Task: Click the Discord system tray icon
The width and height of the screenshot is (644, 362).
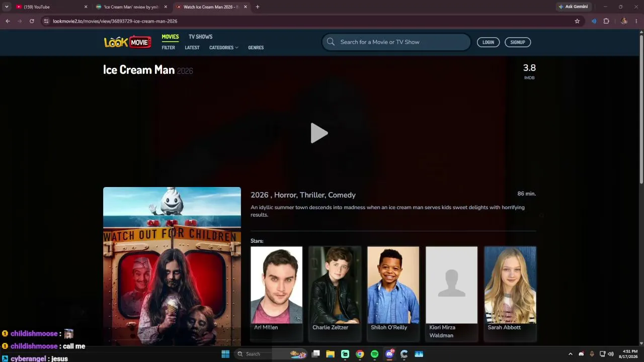Action: tap(582, 354)
